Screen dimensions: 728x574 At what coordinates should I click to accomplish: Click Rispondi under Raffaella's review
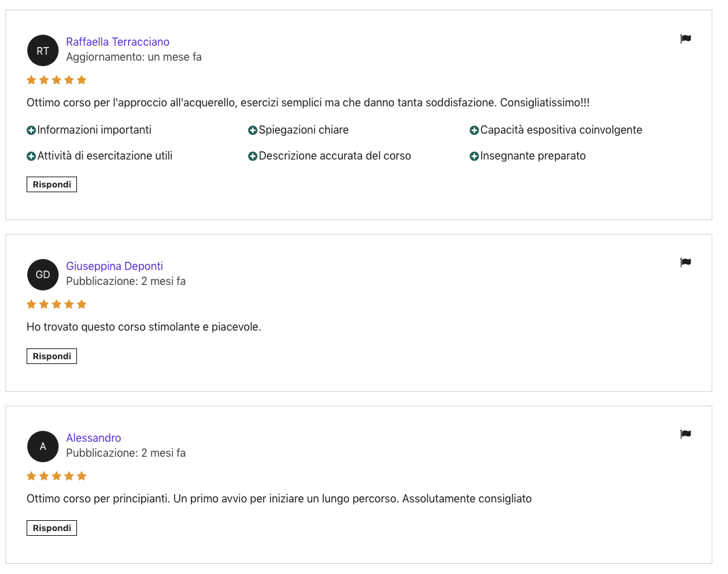(52, 184)
